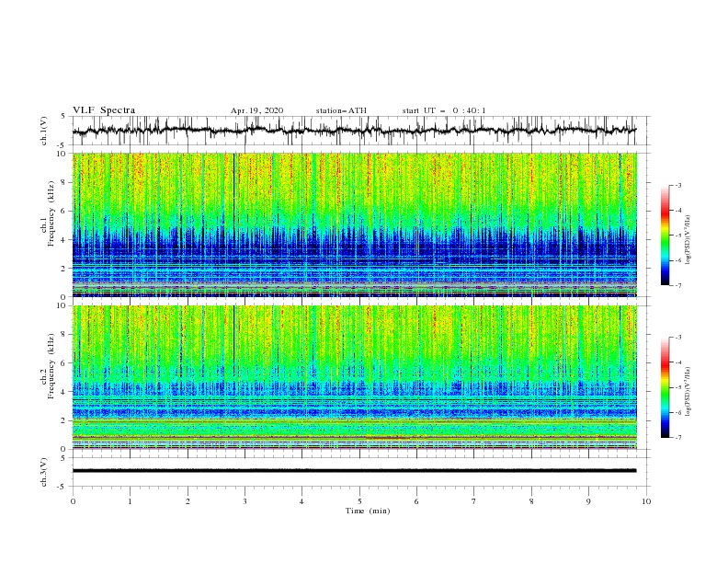Click the "ch.1(V)" axis label
The width and height of the screenshot is (728, 563).
pyautogui.click(x=44, y=131)
